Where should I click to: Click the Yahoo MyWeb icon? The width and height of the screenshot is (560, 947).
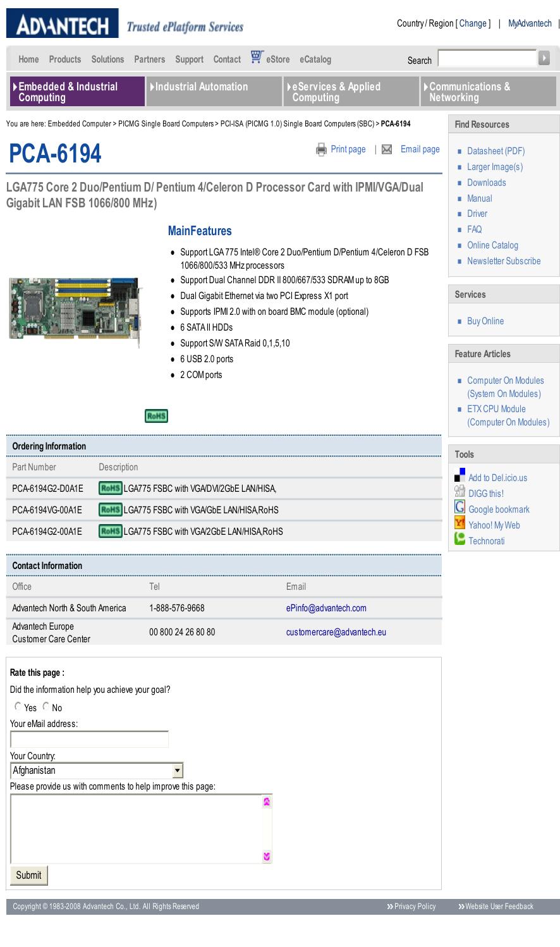[460, 523]
